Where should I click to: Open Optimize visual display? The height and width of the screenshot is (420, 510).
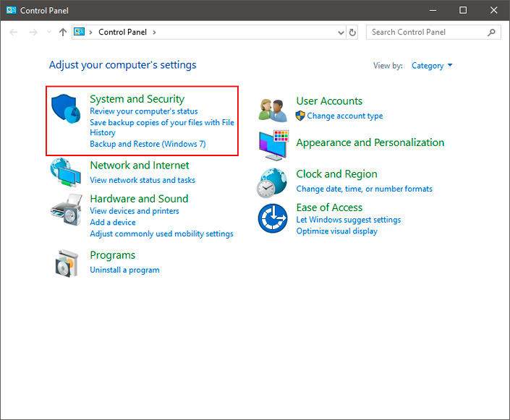tap(336, 231)
